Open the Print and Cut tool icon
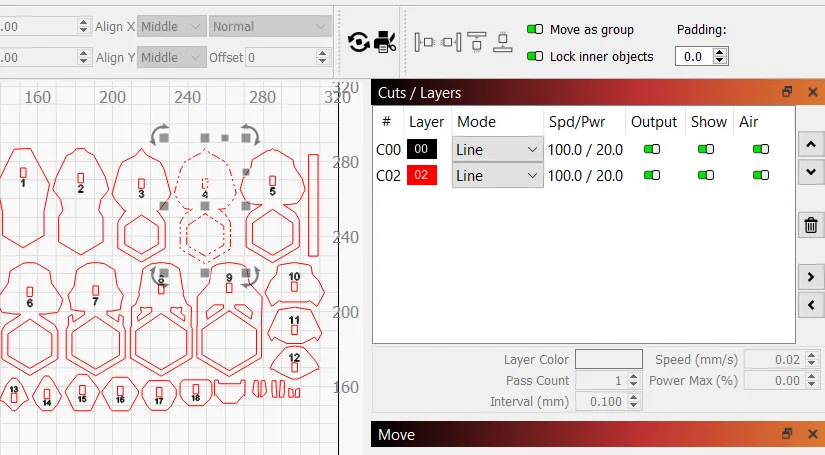 385,42
